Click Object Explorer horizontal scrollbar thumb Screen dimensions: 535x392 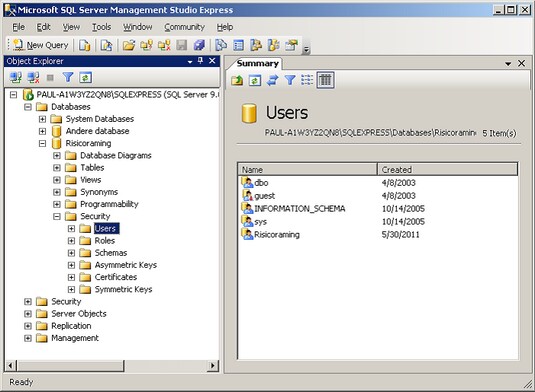coord(71,366)
